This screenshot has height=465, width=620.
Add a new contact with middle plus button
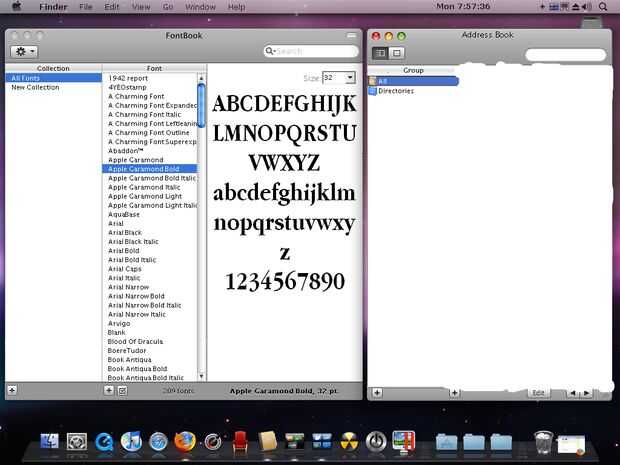pyautogui.click(x=454, y=393)
